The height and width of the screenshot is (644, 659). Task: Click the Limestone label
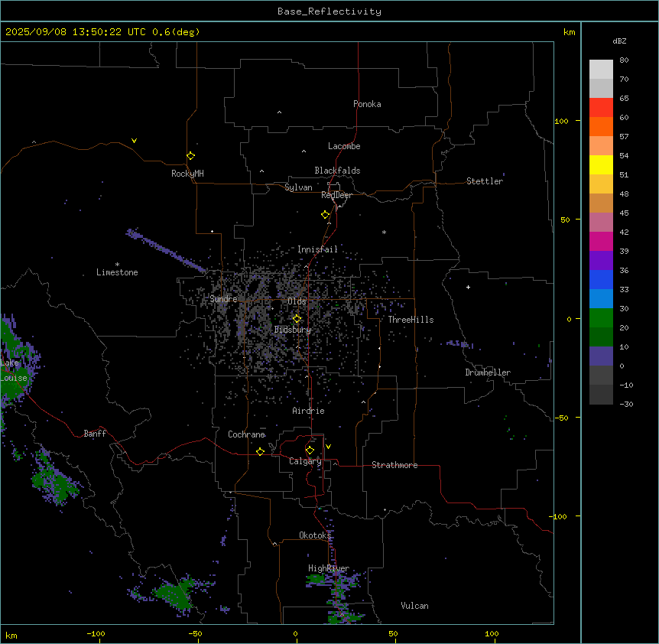(x=117, y=272)
